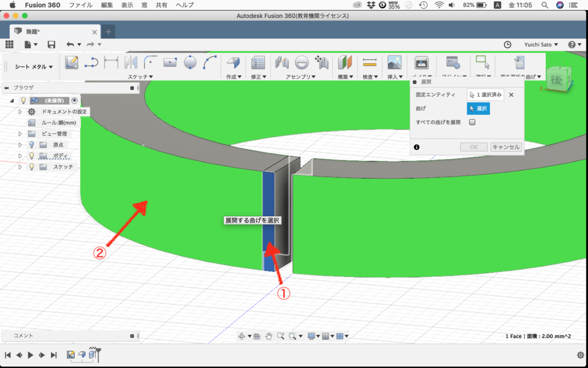Open timeline settings gear
Screen dimensions: 588x368
(x=581, y=355)
